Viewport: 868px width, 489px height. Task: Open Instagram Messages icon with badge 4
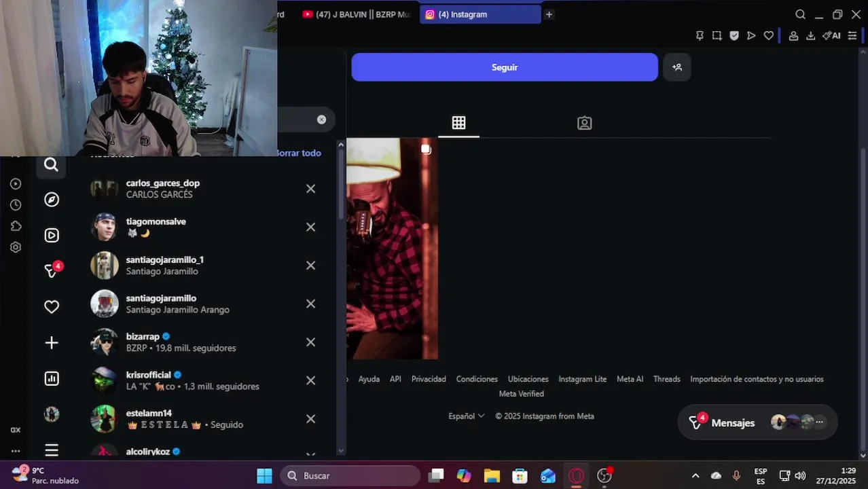[52, 270]
